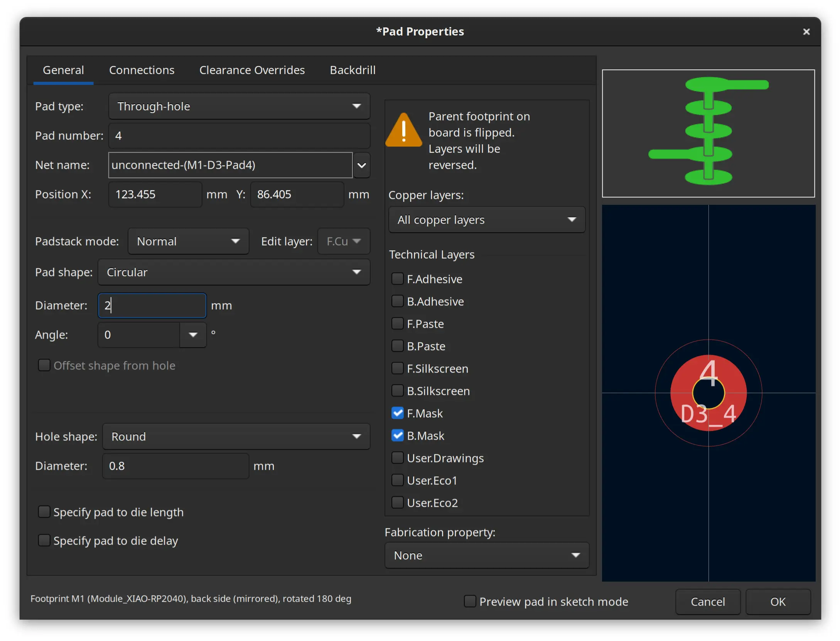Open the Clearance Overrides tab

[x=252, y=70]
